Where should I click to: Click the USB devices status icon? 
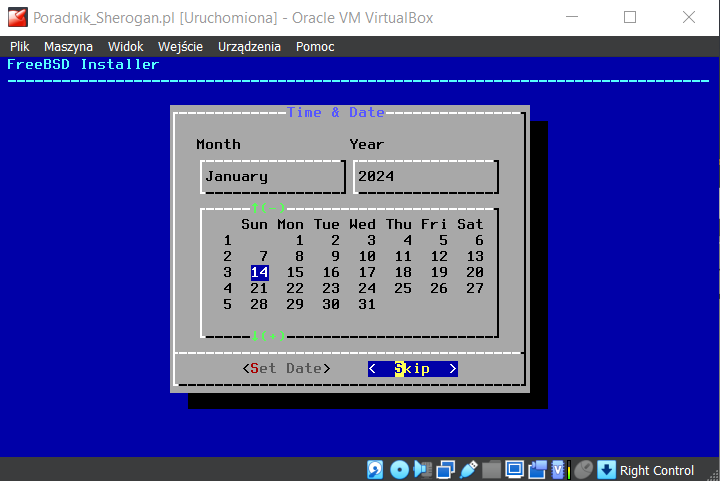point(468,470)
